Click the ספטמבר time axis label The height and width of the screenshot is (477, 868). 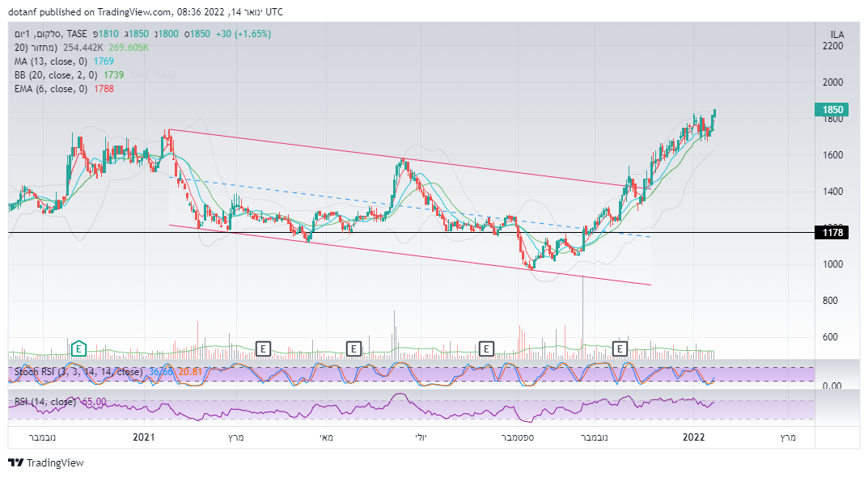coord(518,437)
